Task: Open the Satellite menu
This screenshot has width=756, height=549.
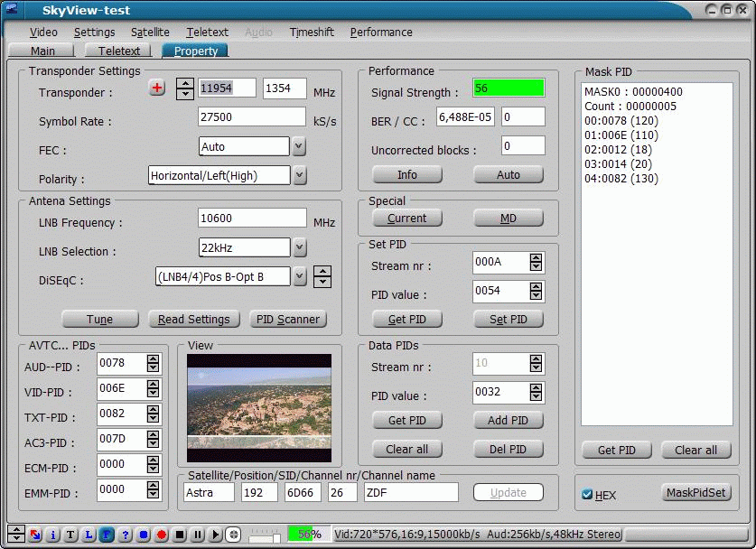Action: (x=150, y=32)
